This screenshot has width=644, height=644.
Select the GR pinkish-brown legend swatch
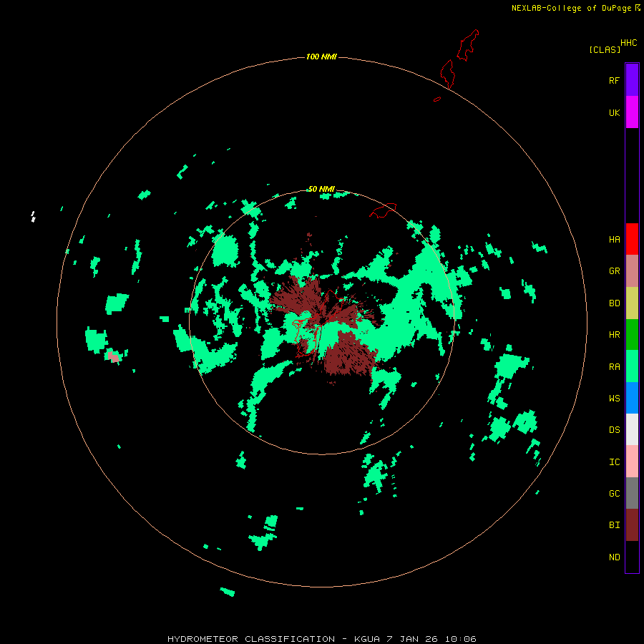coord(632,271)
